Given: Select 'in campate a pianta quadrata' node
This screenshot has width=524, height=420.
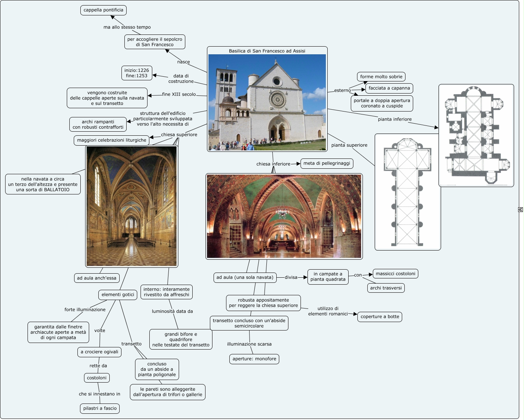Looking at the screenshot, I should pos(328,277).
